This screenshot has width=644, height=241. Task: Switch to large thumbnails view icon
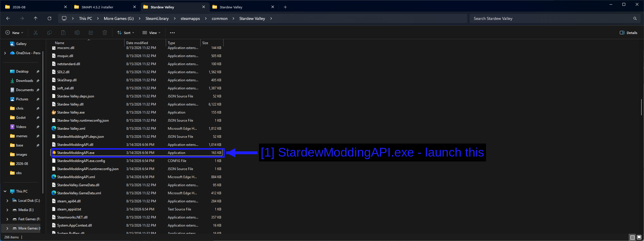(x=639, y=237)
